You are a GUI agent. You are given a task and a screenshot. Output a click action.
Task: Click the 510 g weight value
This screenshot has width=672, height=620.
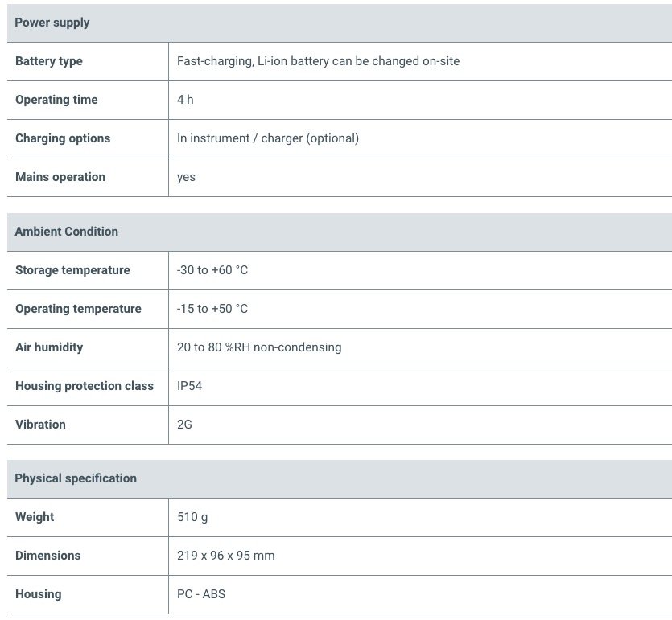coord(192,517)
